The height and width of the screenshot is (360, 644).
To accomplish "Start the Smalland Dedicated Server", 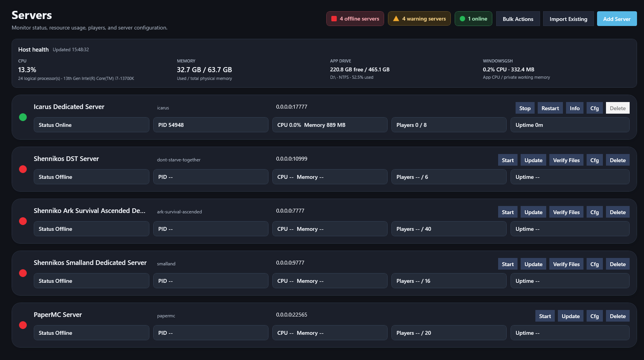I will click(507, 264).
